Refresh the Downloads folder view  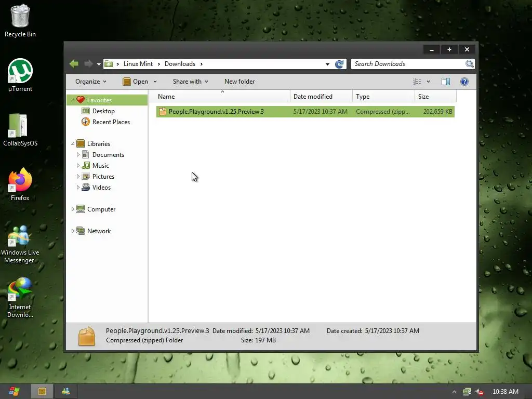click(339, 64)
